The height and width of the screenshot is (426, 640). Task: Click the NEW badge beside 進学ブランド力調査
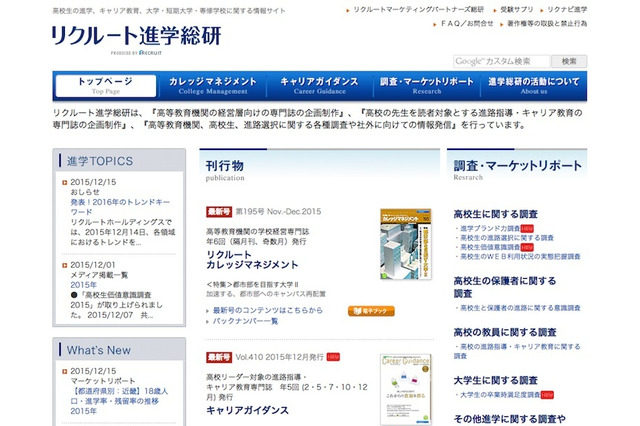pos(527,229)
